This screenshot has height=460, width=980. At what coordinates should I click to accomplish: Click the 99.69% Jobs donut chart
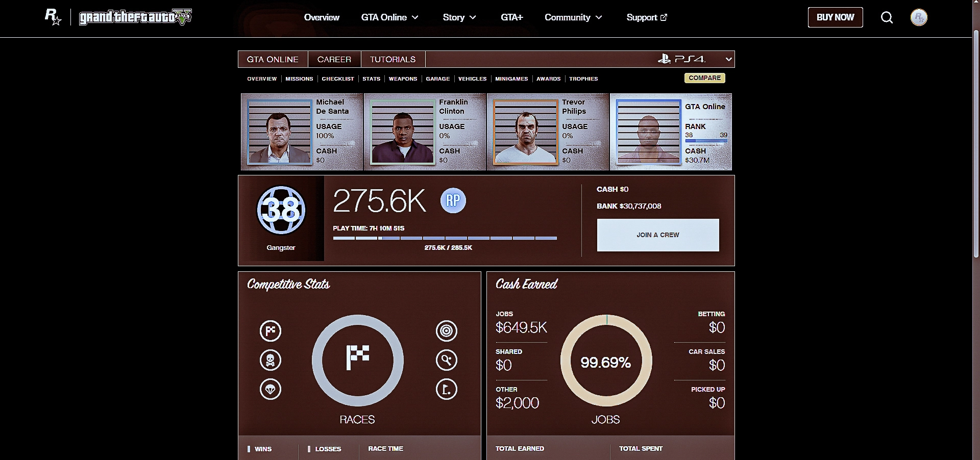pos(606,361)
